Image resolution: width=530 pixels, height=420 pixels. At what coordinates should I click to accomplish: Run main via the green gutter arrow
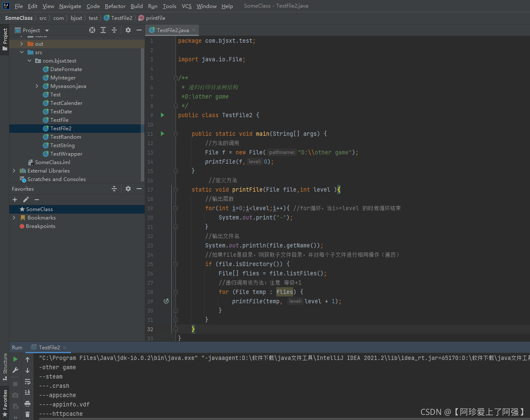click(162, 133)
